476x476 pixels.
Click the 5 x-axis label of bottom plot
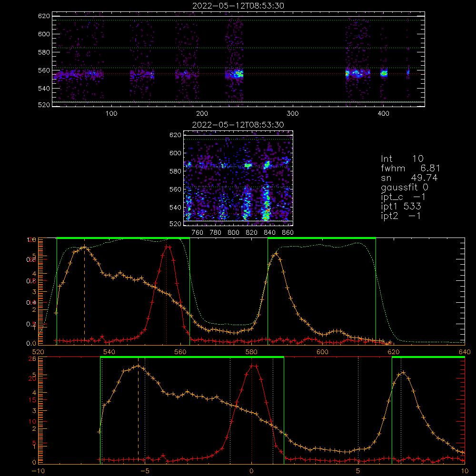coord(358,471)
